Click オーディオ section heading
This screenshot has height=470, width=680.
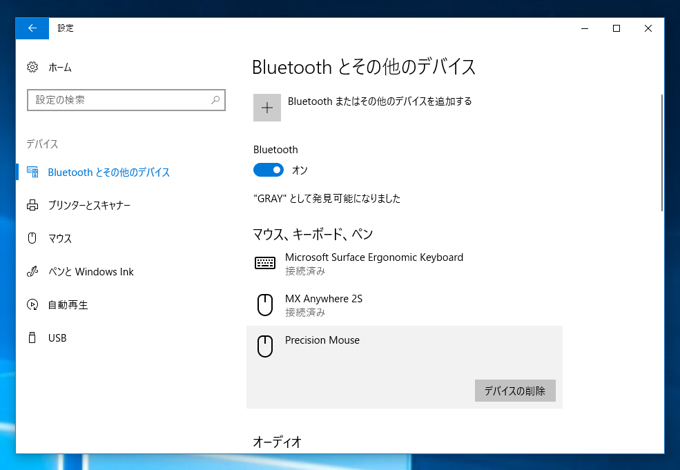[x=277, y=442]
